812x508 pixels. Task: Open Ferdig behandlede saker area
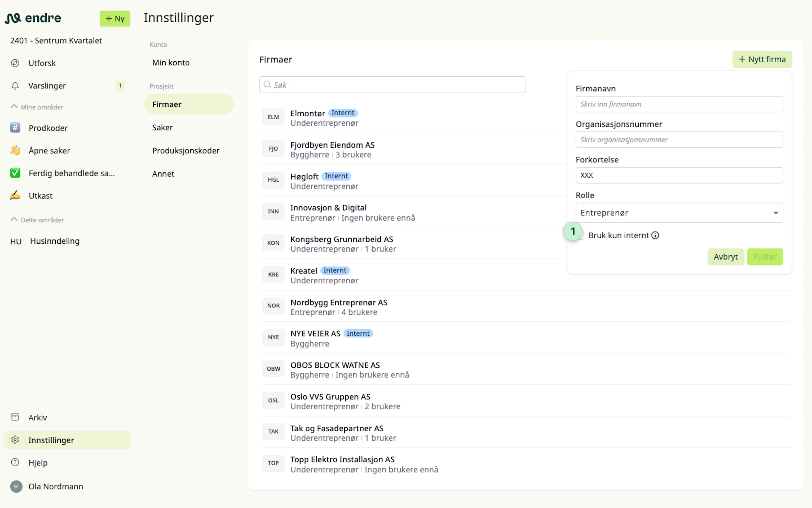point(71,173)
